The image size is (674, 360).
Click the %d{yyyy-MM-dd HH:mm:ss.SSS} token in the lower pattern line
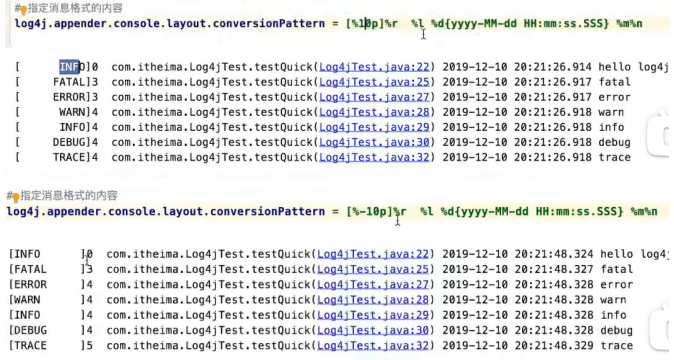pos(532,211)
